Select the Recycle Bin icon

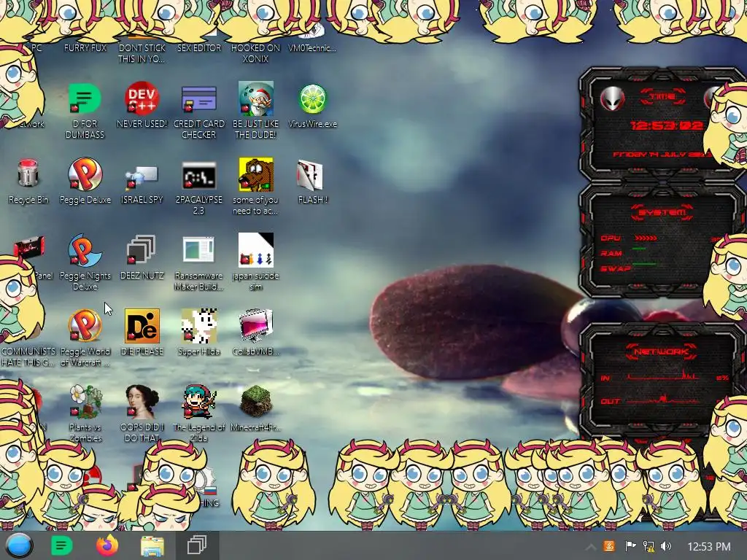point(28,174)
